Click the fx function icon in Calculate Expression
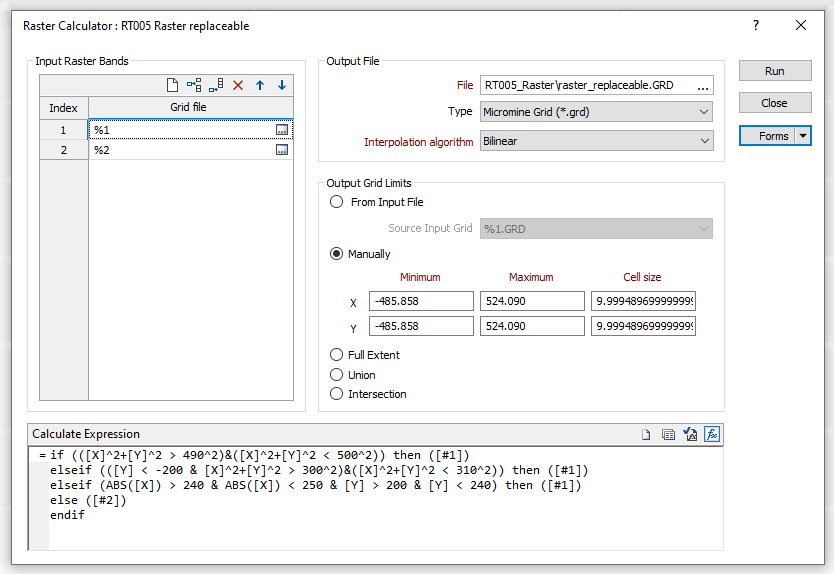The image size is (834, 574). pos(712,434)
